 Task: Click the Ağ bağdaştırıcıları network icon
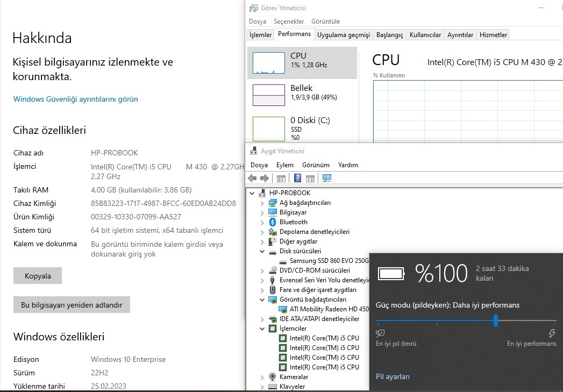(x=273, y=203)
